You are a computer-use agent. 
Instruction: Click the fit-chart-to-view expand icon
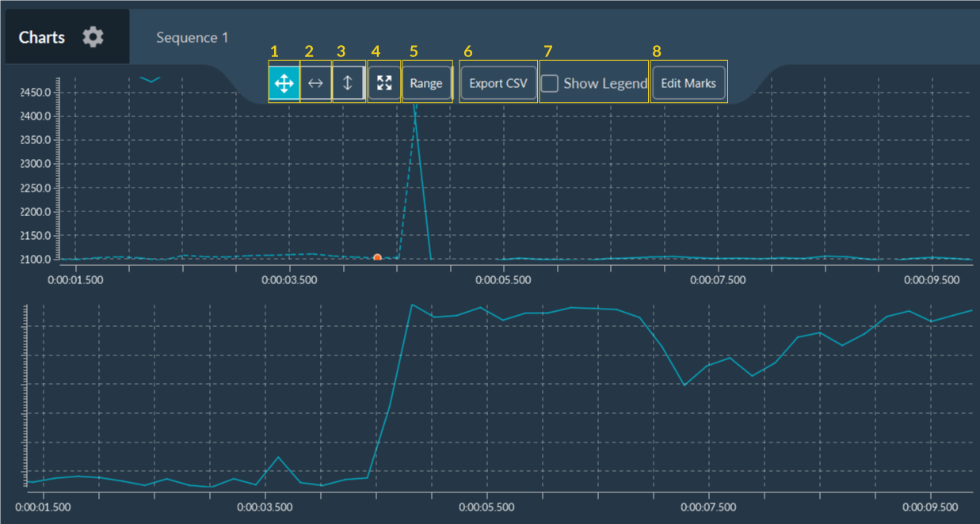(x=383, y=82)
